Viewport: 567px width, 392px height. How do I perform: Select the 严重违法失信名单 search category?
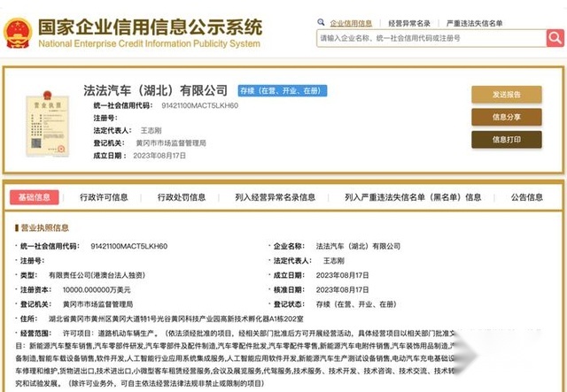(474, 24)
